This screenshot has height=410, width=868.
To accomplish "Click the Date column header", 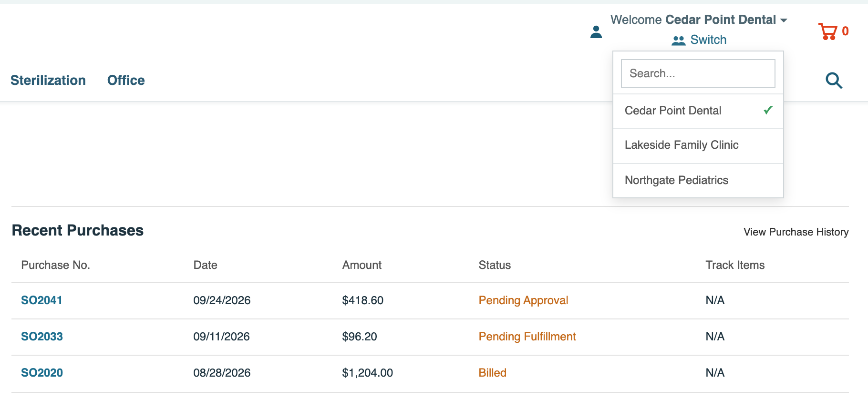I will pyautogui.click(x=205, y=265).
